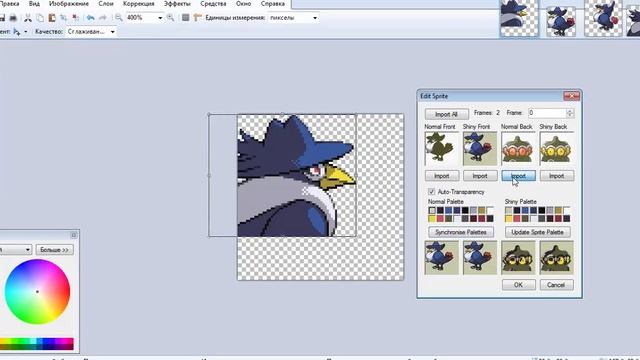
Task: Open the Эффекты menu
Action: 177,4
